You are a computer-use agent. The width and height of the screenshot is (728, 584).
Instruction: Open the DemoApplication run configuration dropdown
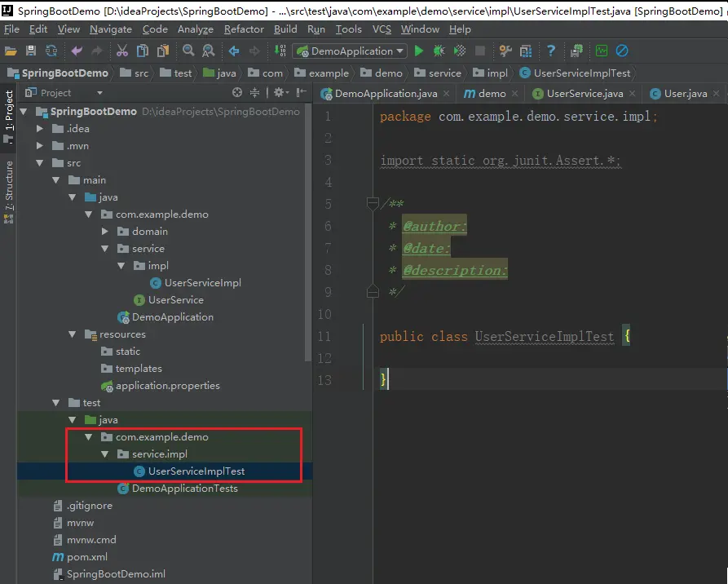[350, 51]
